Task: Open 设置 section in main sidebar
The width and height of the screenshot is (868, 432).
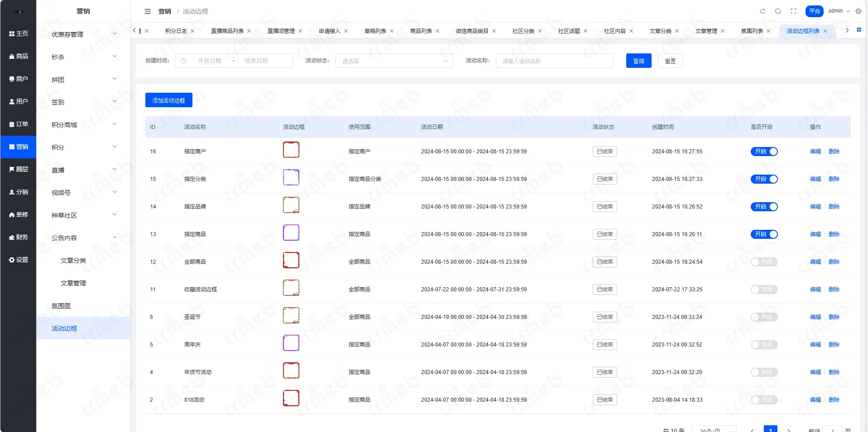Action: [19, 260]
